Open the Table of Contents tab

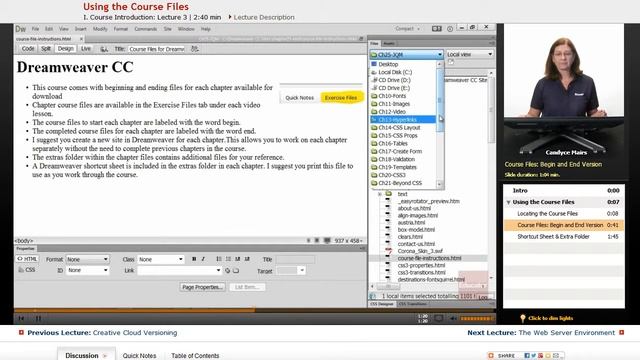195,356
